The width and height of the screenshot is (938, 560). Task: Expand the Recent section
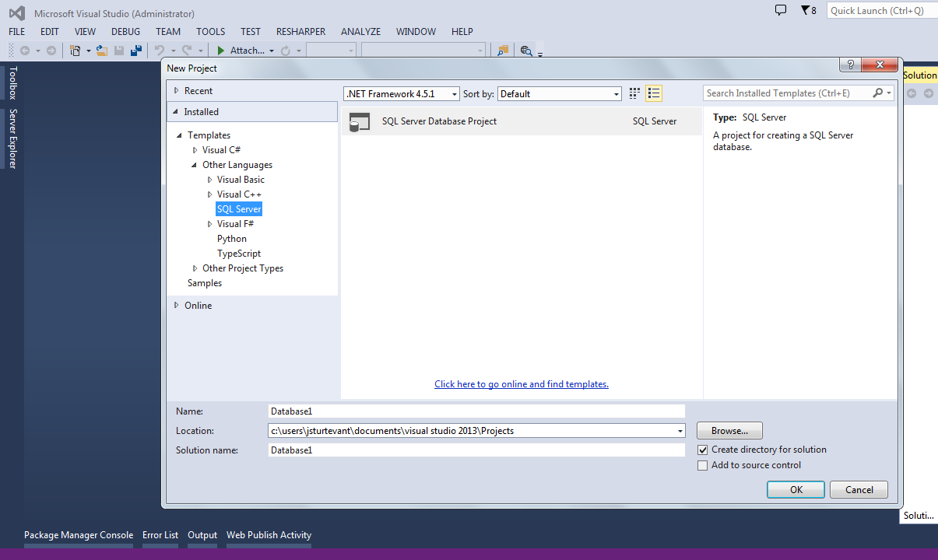pos(177,91)
